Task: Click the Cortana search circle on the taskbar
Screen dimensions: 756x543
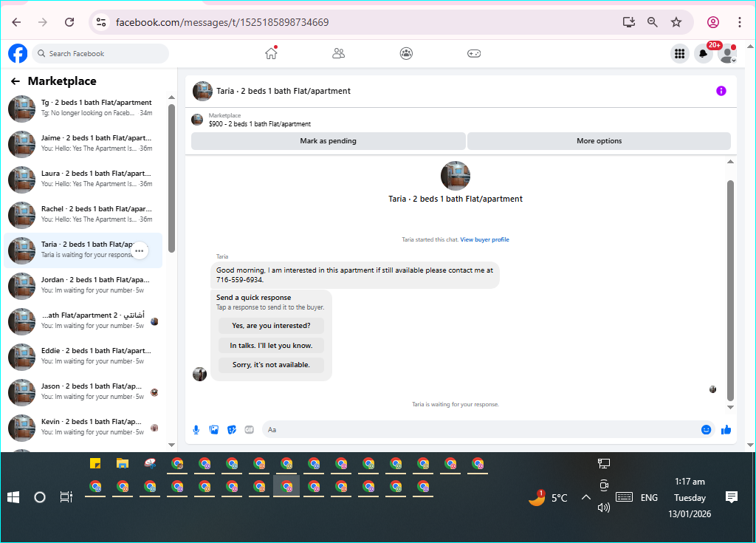Action: click(x=40, y=497)
